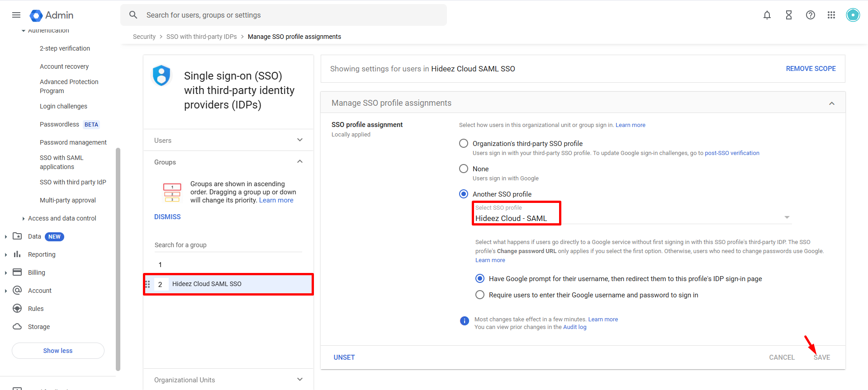Open notifications bell

pyautogui.click(x=767, y=15)
